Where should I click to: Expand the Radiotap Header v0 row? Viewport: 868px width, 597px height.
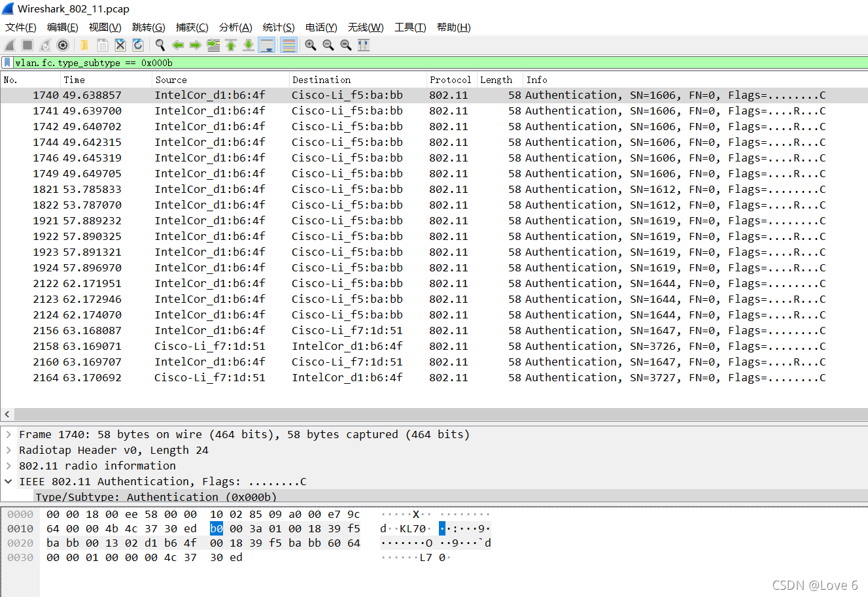tap(9, 450)
